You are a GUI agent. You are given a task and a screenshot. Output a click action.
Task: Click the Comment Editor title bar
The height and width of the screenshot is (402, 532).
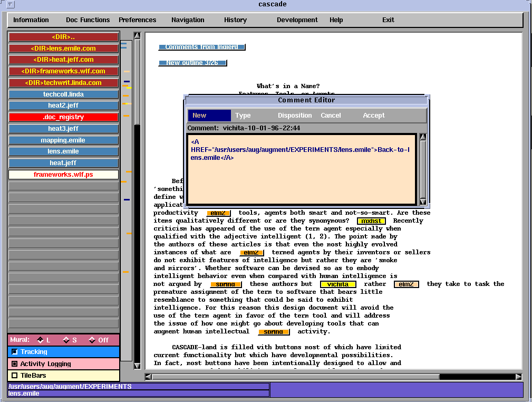tap(306, 100)
